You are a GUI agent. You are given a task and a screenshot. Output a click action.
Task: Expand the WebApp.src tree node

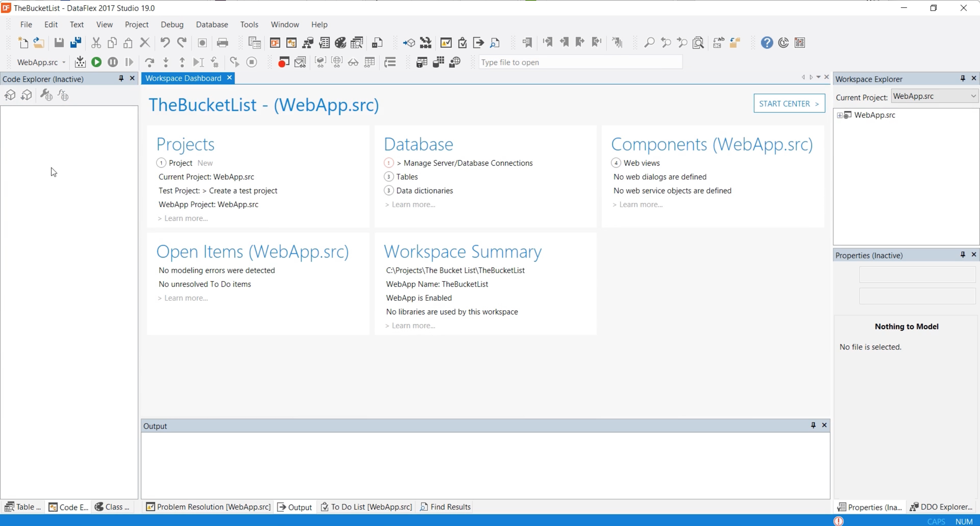click(839, 115)
